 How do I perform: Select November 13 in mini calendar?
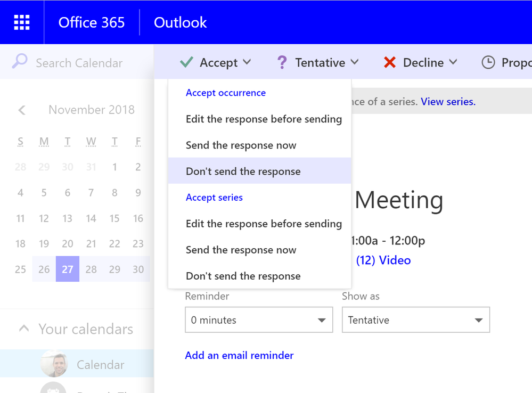[68, 218]
